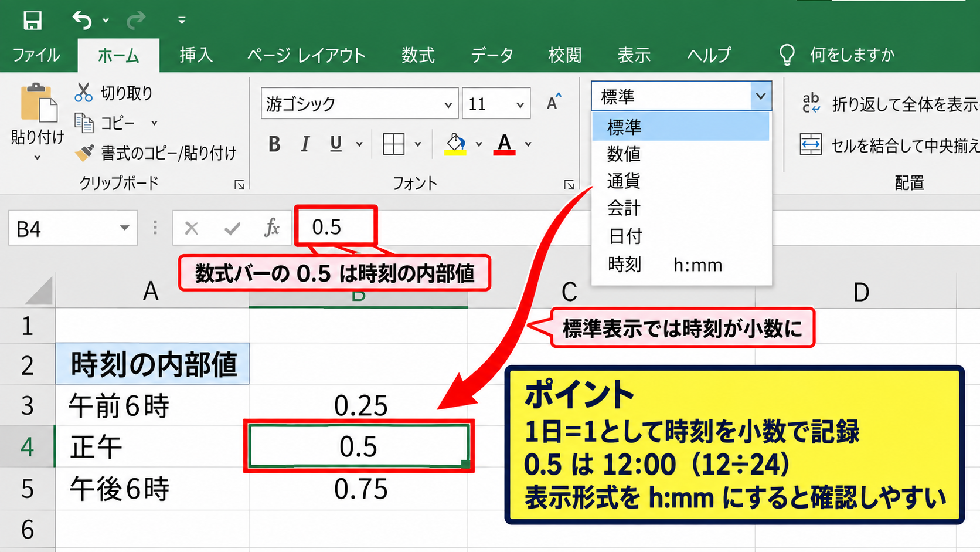Click the formula bar Cancel X icon
The image size is (980, 552).
coord(191,228)
